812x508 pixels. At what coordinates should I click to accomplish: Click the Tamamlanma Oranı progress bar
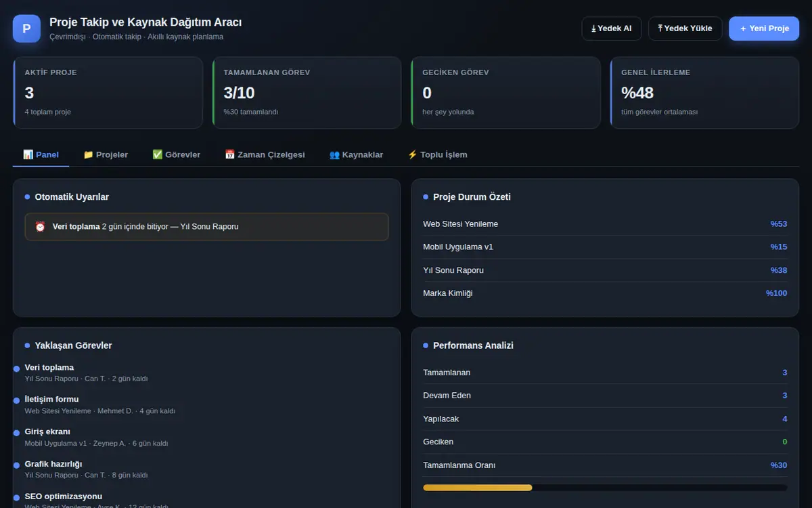[x=605, y=487]
